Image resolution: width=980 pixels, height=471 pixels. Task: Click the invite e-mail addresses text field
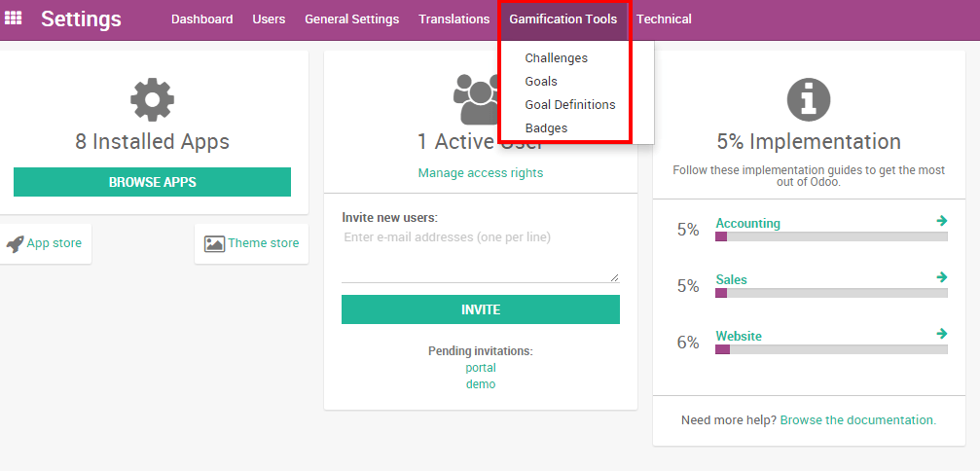tap(480, 255)
